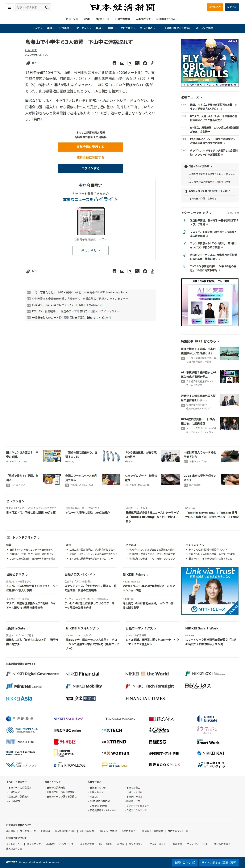Click 有料会員に登録する button
The image size is (245, 868).
[90, 147]
